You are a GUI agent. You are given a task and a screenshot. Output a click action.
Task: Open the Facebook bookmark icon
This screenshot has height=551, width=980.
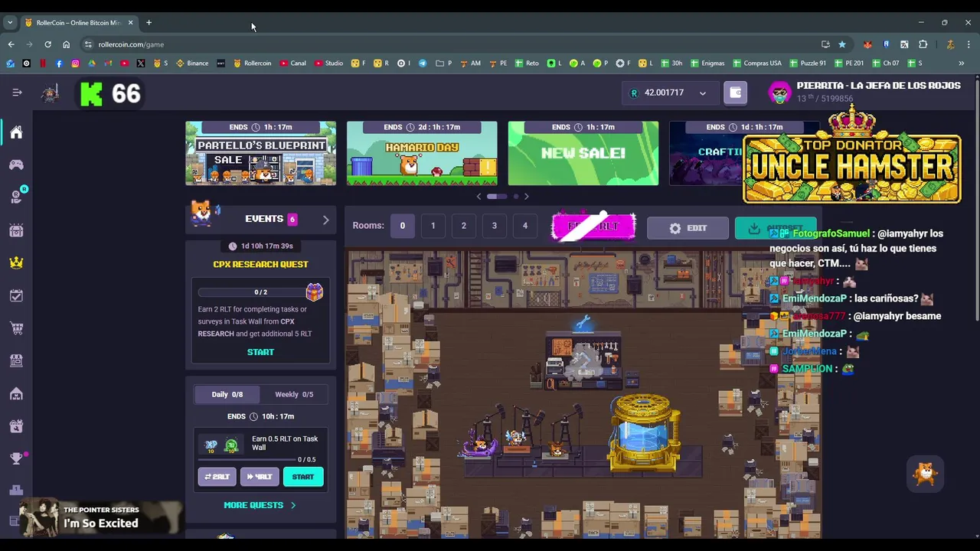[59, 64]
